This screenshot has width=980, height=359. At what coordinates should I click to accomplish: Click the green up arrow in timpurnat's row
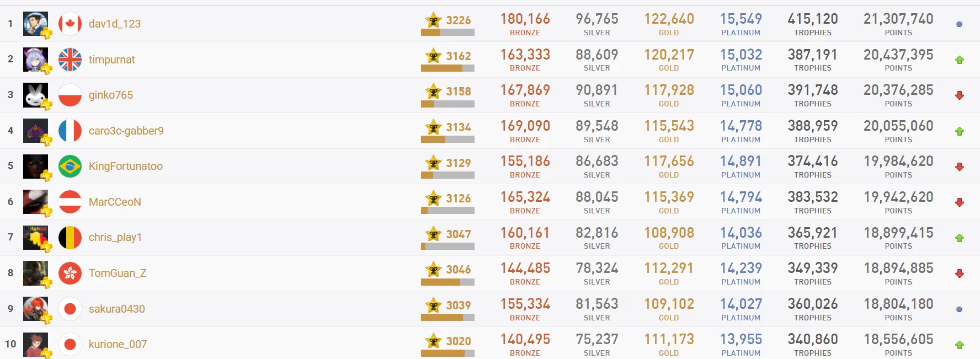click(960, 60)
